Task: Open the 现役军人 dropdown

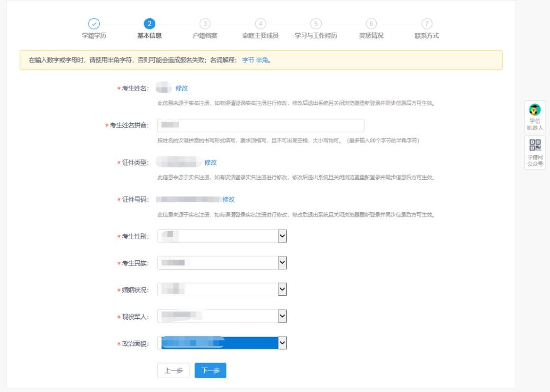Action: tap(282, 316)
